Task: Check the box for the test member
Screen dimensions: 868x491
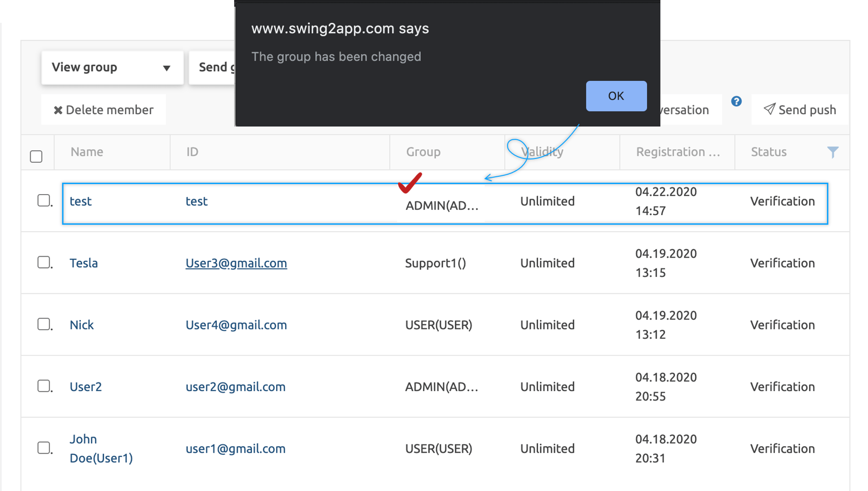Action: point(44,201)
